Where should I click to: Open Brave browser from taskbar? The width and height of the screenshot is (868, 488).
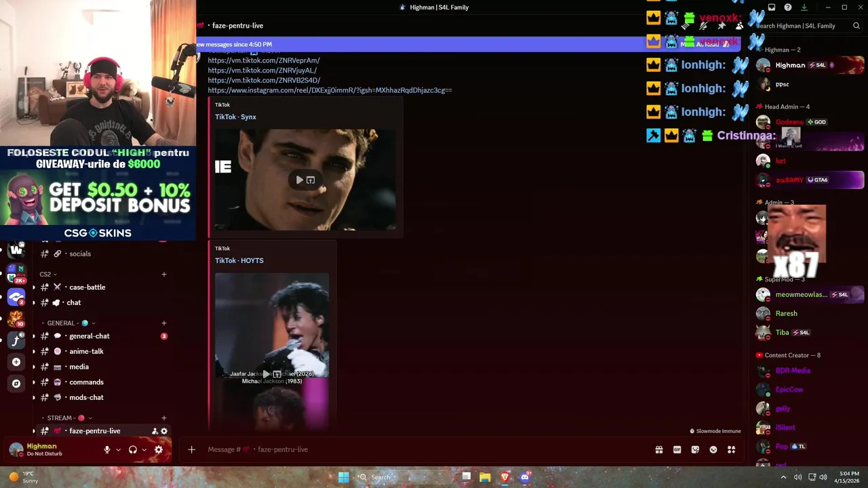pyautogui.click(x=505, y=477)
